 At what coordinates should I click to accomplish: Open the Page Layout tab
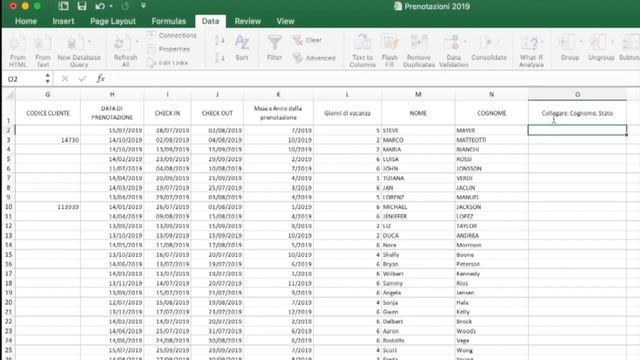pos(113,21)
